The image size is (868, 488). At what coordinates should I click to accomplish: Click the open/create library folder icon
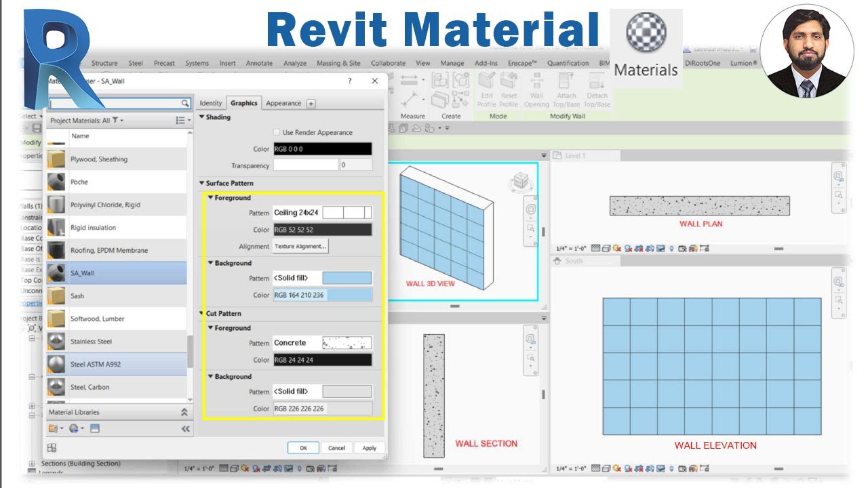point(54,428)
